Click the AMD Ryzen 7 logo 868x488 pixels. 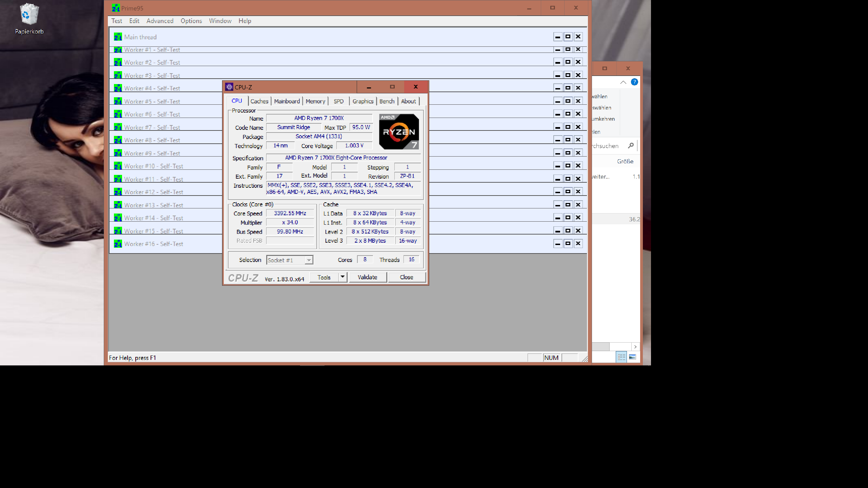click(399, 132)
